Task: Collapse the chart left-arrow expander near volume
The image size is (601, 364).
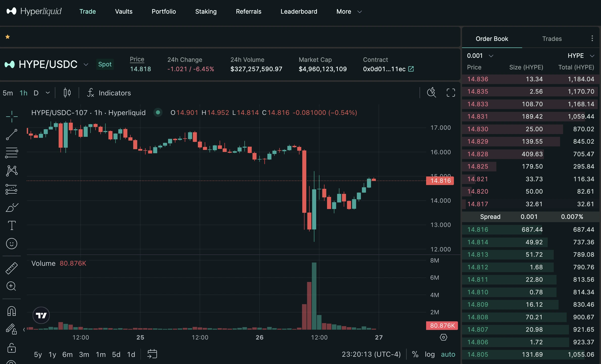Action: (x=24, y=329)
